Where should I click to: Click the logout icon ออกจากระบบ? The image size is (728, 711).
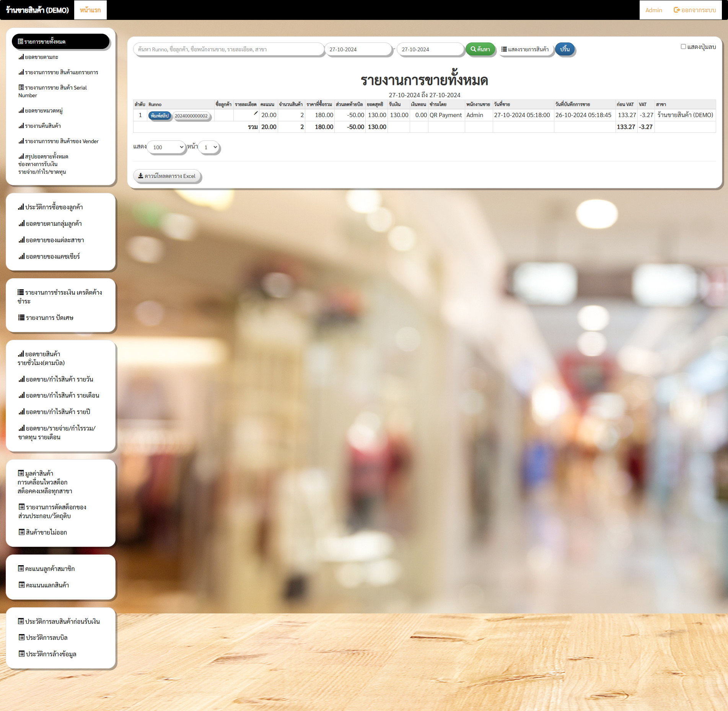(676, 10)
